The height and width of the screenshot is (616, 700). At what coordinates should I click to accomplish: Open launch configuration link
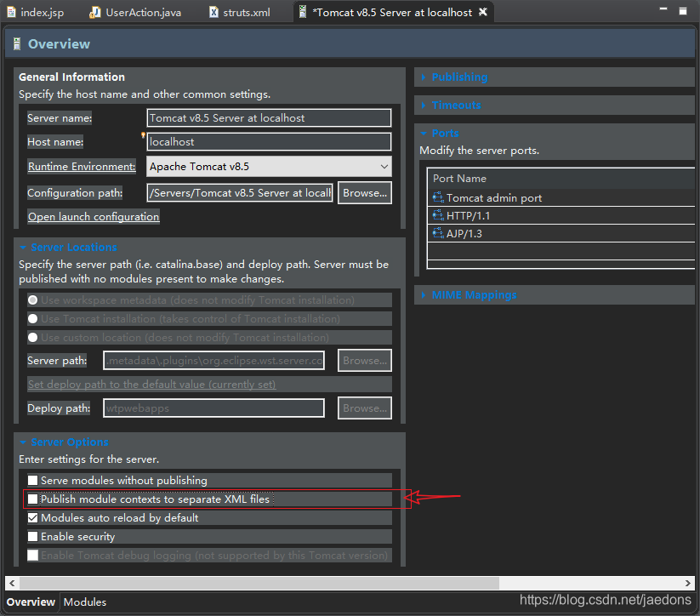[x=94, y=217]
